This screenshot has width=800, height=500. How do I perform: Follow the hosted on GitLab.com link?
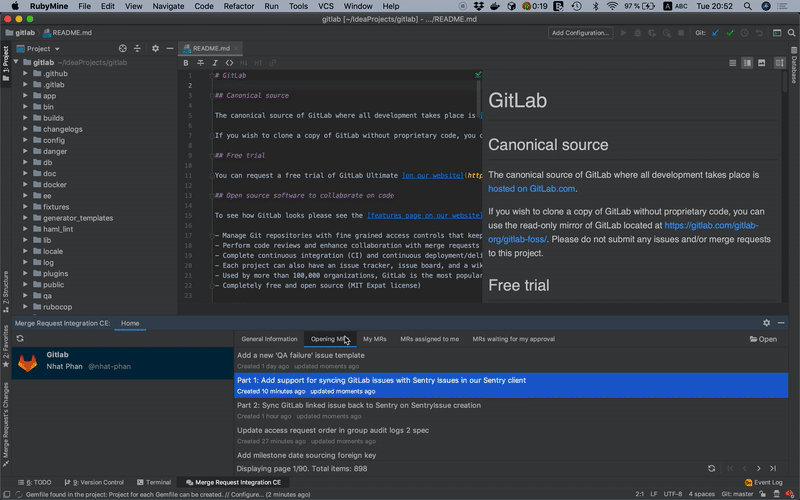(x=532, y=188)
